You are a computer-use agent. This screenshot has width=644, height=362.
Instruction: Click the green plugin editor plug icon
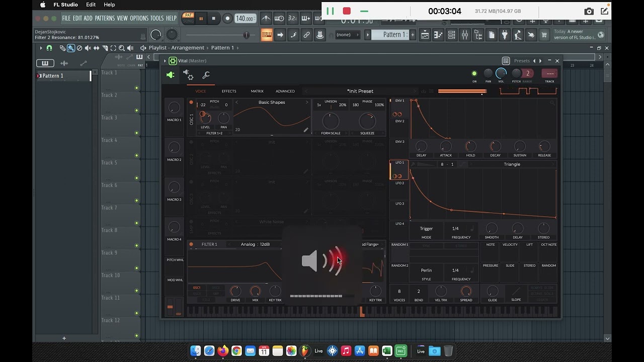[171, 75]
